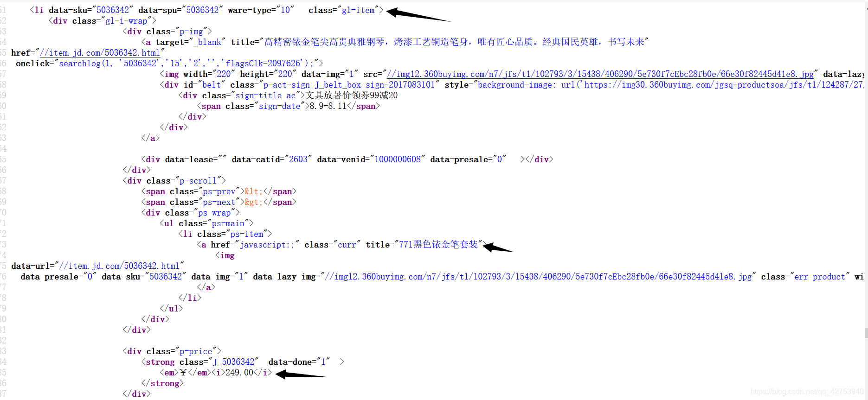Click the div class="gl-i-wrap" line
This screenshot has height=400, width=868.
click(102, 21)
